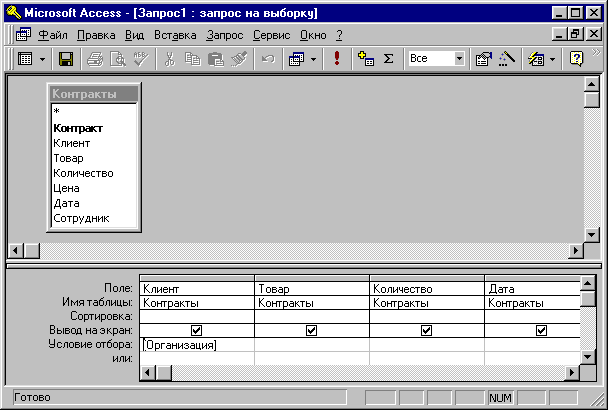Select the Товар field in the Контракты list
This screenshot has width=608, height=410.
pyautogui.click(x=94, y=158)
